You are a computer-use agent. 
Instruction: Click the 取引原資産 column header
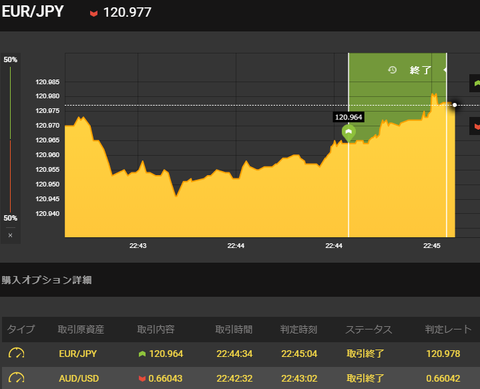click(x=81, y=329)
